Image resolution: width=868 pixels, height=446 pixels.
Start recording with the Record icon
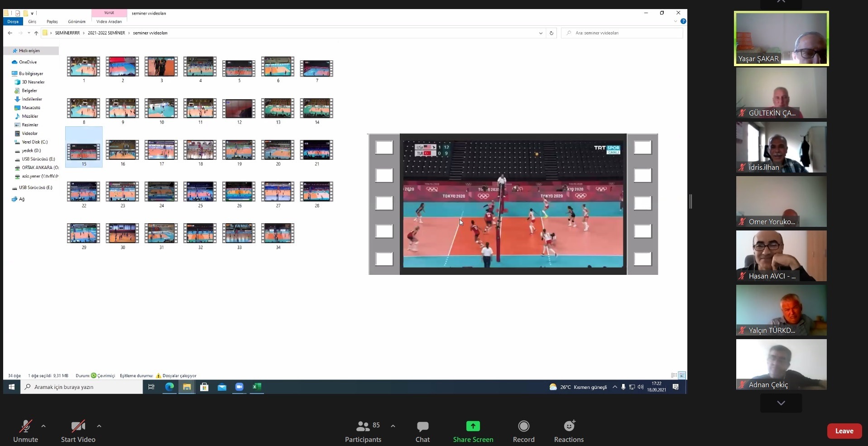point(523,426)
